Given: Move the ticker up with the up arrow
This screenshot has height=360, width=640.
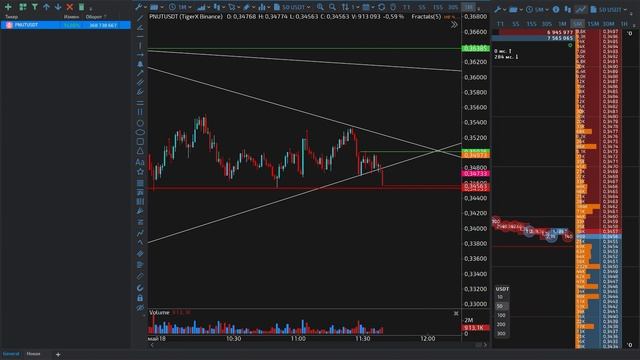Looking at the screenshot, I should (x=46, y=7).
